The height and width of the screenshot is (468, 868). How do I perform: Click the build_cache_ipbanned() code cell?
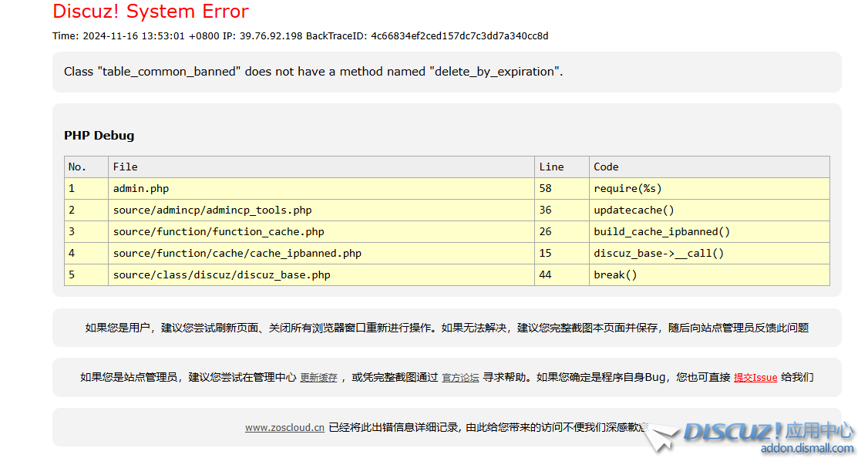[661, 231]
